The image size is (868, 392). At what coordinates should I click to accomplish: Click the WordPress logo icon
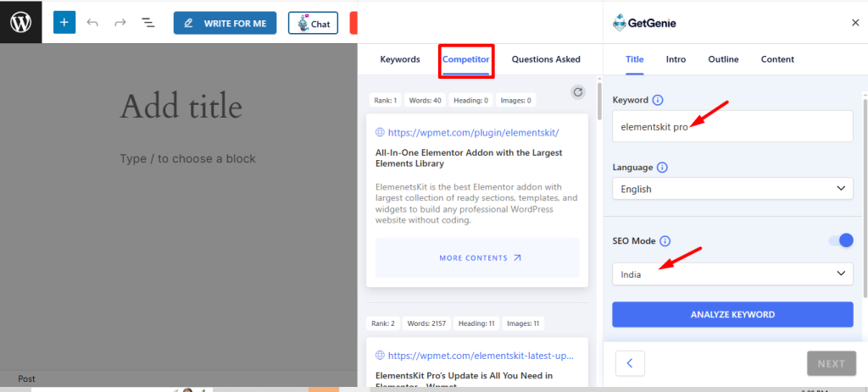(20, 23)
